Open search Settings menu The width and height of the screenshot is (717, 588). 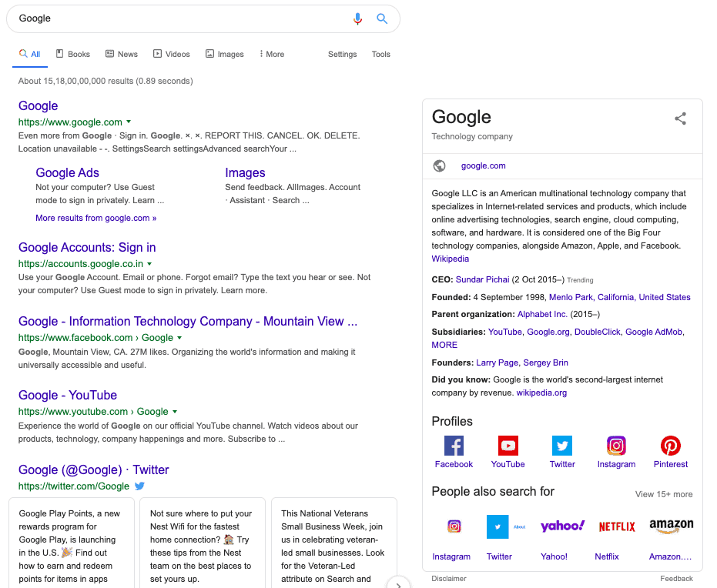(342, 54)
